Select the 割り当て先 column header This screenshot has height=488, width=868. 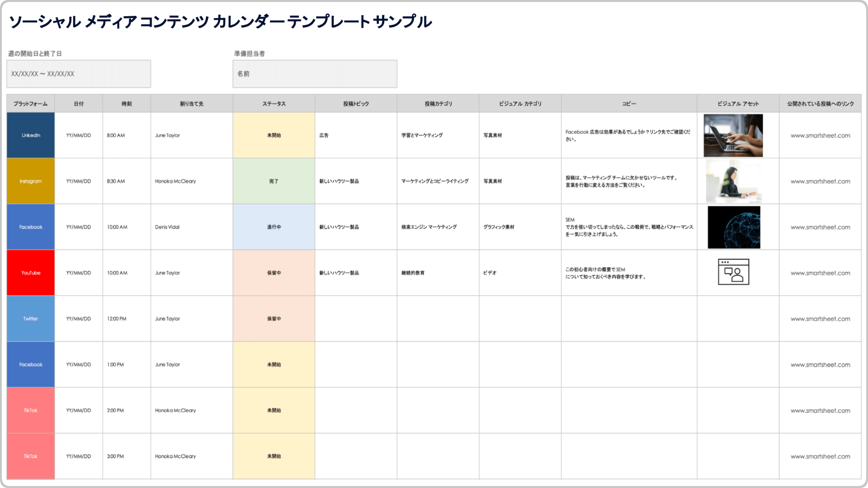(x=192, y=103)
